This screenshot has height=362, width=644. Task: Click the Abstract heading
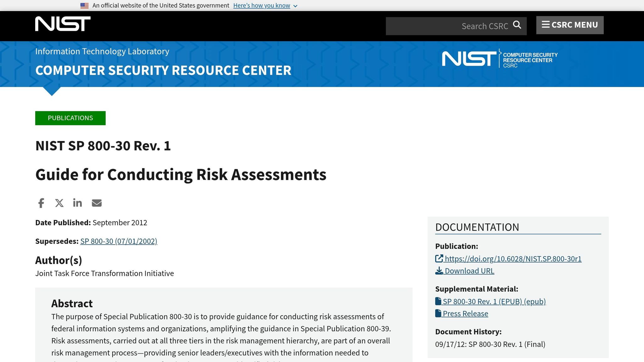(72, 304)
